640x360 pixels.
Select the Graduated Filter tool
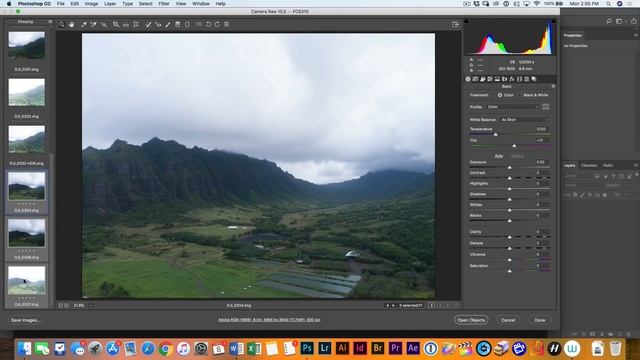(x=178, y=24)
